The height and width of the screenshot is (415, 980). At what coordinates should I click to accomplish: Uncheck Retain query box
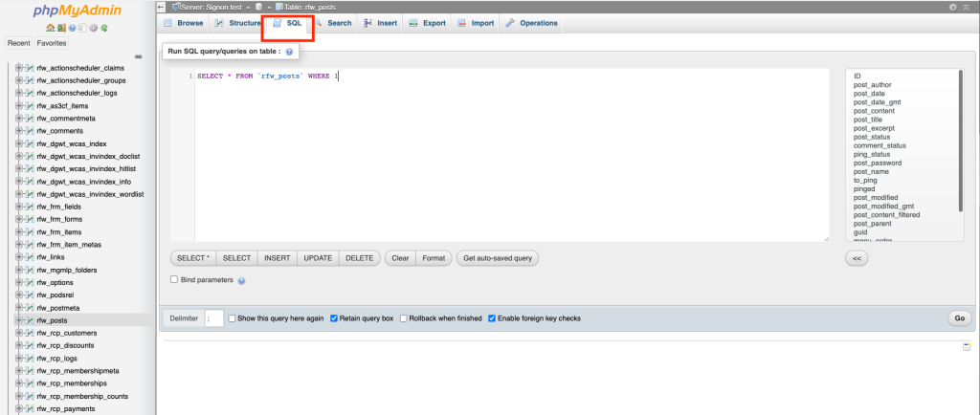click(334, 318)
